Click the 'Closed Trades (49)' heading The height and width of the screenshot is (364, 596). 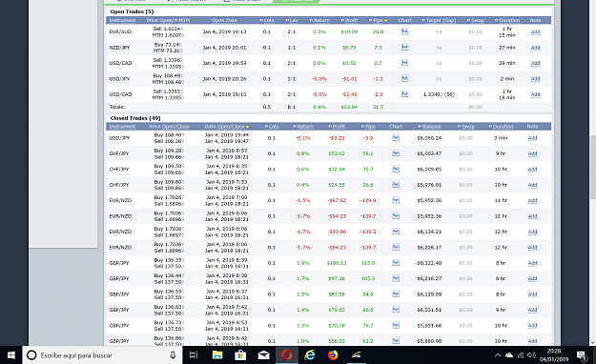point(135,118)
